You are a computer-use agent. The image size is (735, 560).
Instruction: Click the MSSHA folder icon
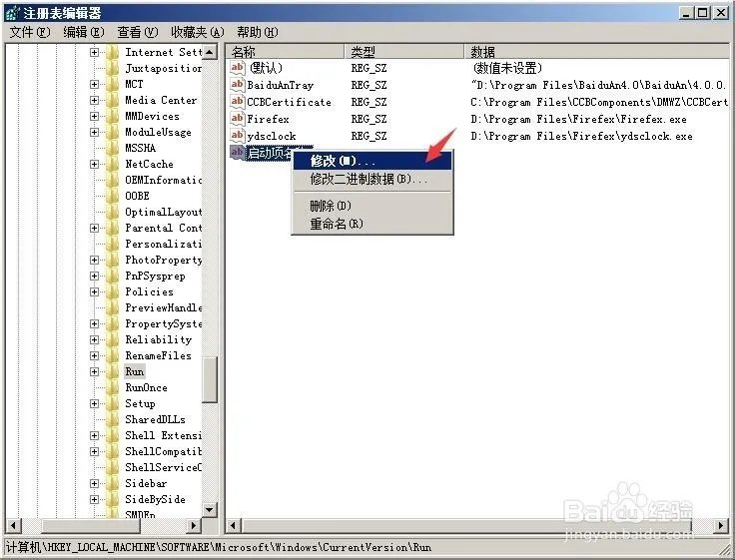pyautogui.click(x=113, y=148)
